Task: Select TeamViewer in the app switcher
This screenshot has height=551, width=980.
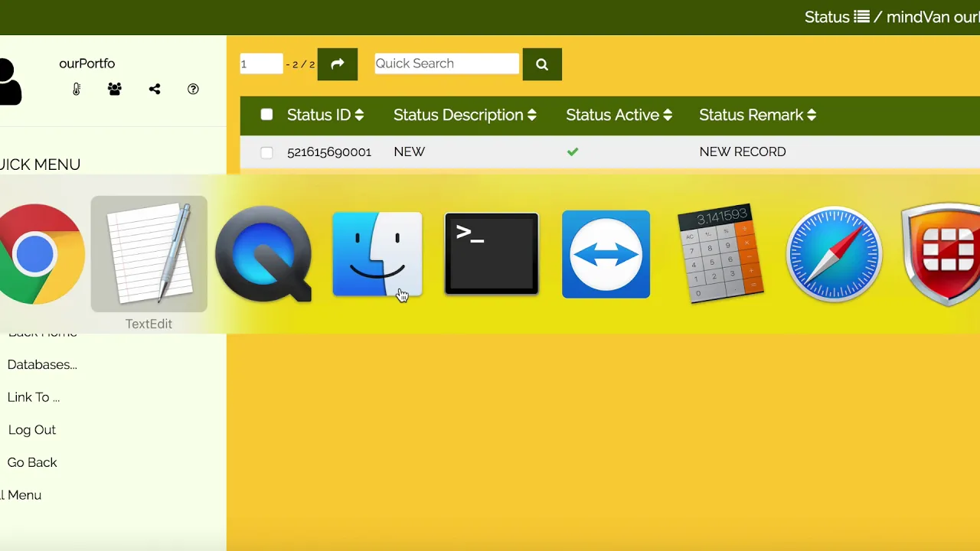Action: point(606,254)
